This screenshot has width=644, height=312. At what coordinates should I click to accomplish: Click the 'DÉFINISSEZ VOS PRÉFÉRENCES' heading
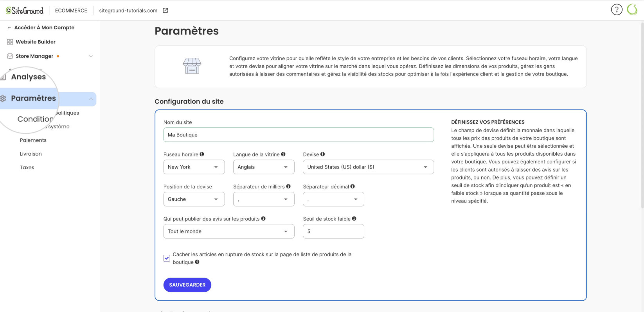[488, 122]
